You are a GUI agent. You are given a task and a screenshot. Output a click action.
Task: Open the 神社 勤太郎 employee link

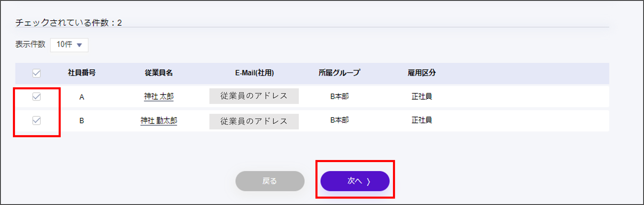[159, 121]
